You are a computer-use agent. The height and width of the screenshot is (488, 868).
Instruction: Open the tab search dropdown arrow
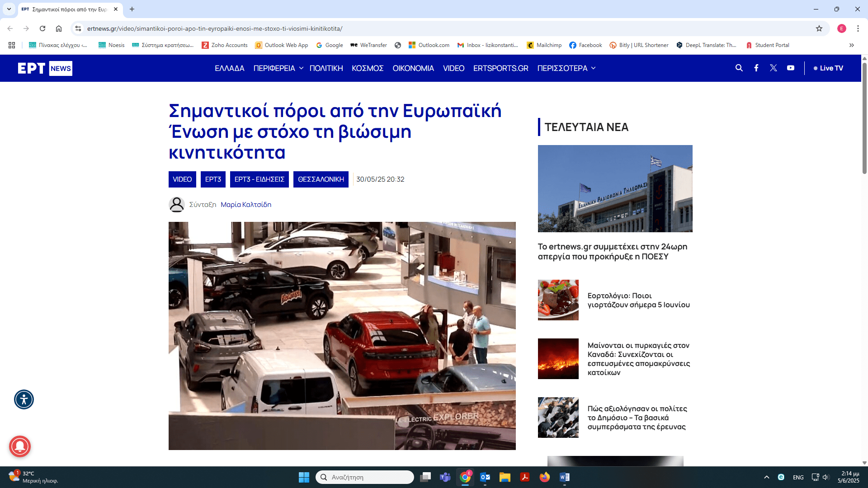(9, 9)
